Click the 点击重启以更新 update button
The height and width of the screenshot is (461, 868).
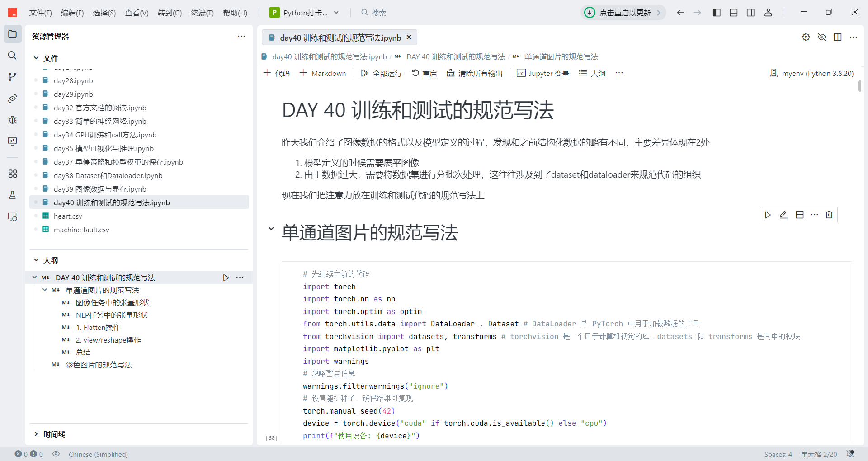click(x=623, y=12)
